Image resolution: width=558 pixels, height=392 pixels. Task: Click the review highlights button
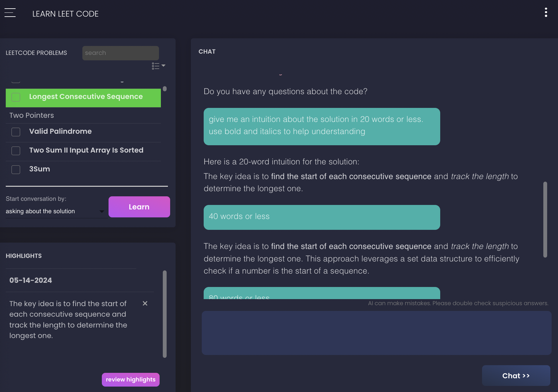[131, 380]
